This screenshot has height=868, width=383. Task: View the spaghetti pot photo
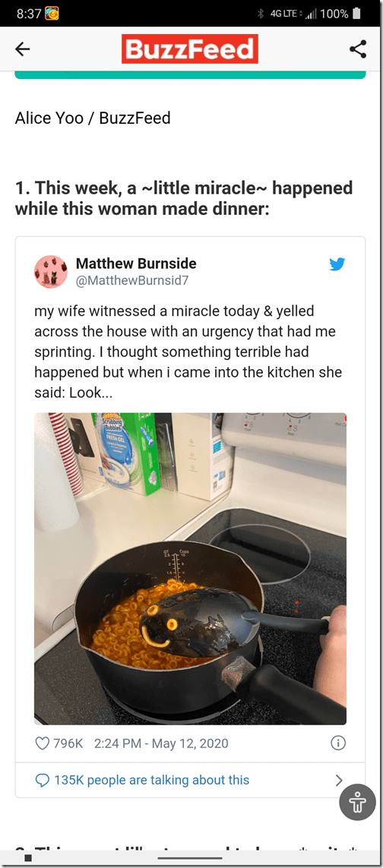click(x=190, y=569)
